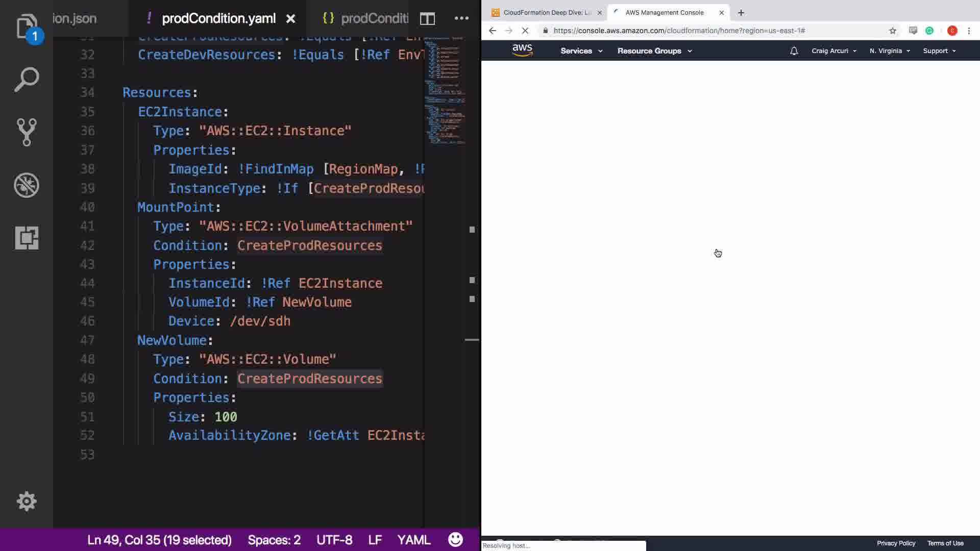The height and width of the screenshot is (551, 980).
Task: Close the prodCondition.yaml tab
Action: pyautogui.click(x=290, y=19)
